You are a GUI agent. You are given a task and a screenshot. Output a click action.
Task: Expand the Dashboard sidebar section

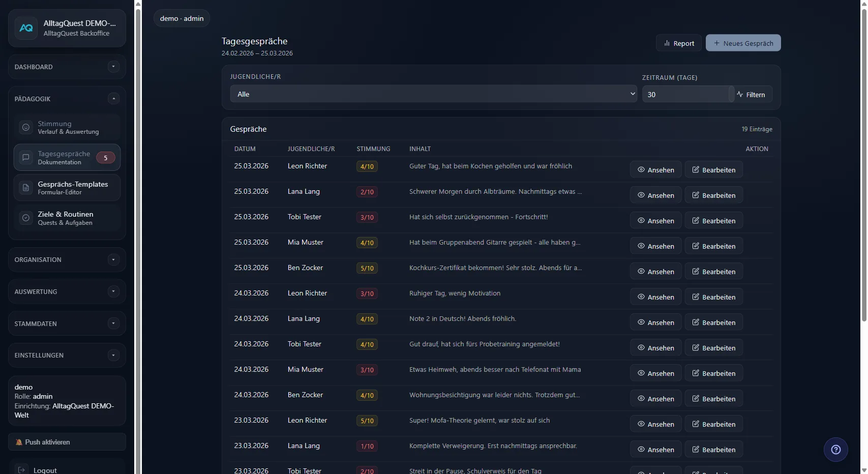point(113,67)
